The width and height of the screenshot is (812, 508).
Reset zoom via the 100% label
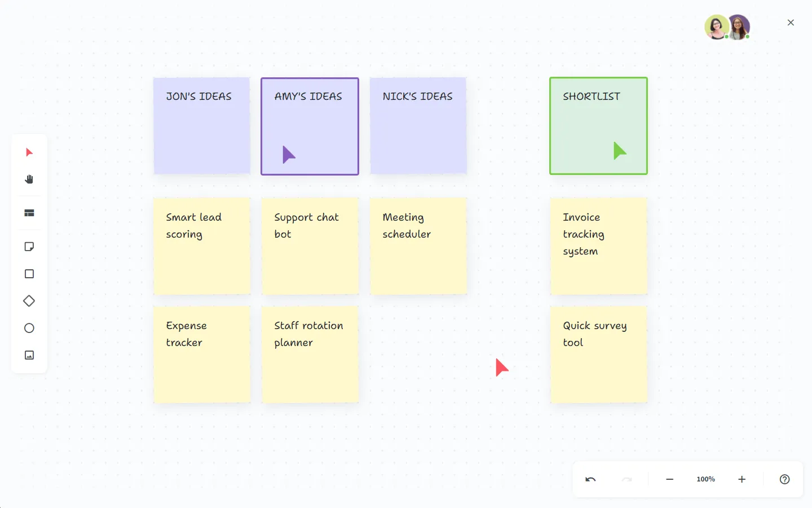(705, 479)
